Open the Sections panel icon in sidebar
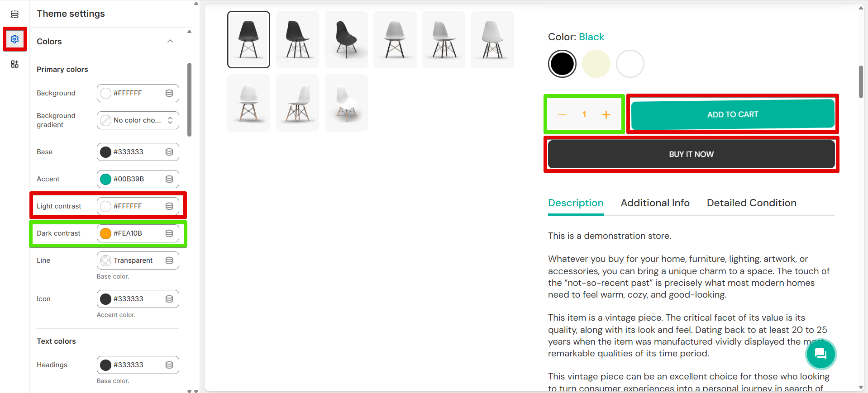The width and height of the screenshot is (868, 393). [14, 14]
